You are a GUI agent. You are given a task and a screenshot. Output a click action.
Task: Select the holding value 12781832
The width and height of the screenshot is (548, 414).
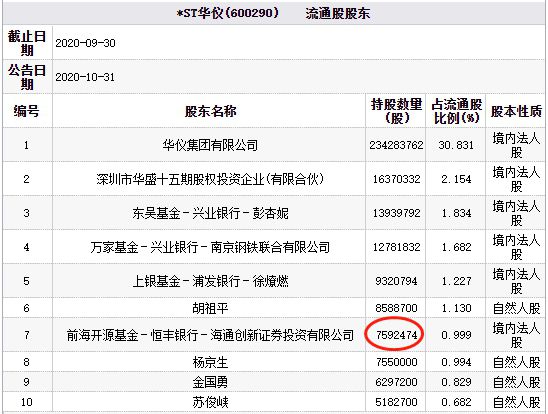(x=396, y=247)
